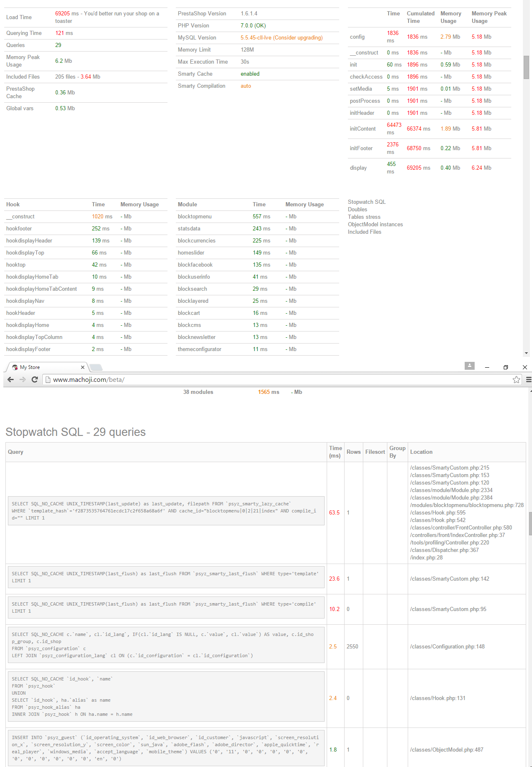The height and width of the screenshot is (767, 532).
Task: Click the hookdisplayTopColumn hook name
Action: pyautogui.click(x=34, y=337)
